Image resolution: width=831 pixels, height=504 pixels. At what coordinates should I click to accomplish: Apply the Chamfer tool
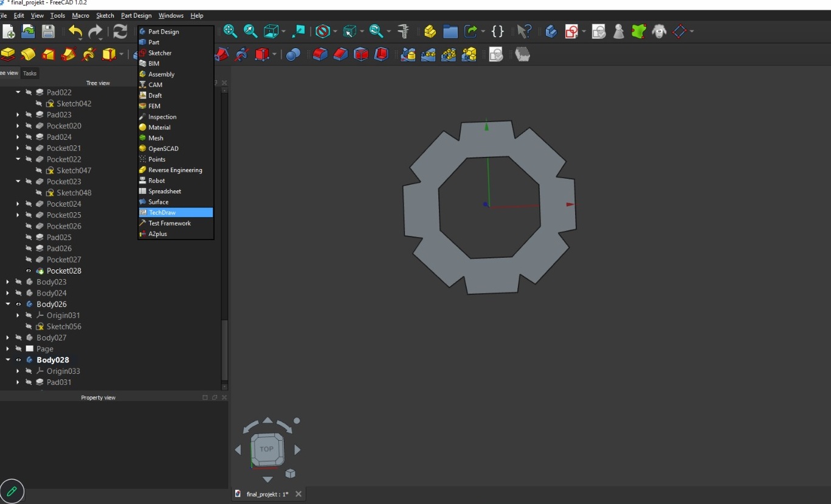point(340,55)
